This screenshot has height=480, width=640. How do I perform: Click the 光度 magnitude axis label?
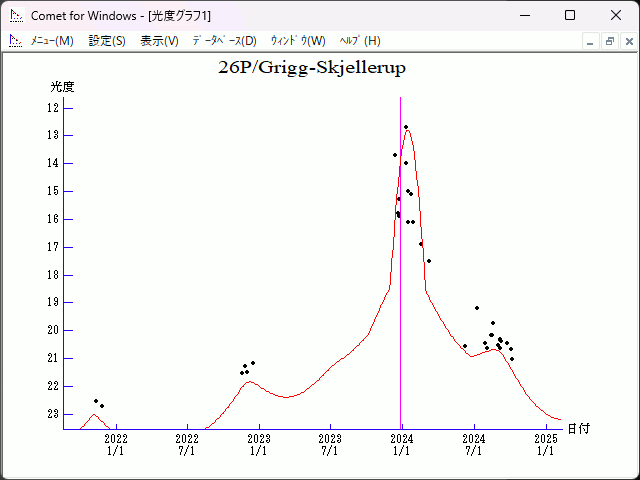pyautogui.click(x=62, y=87)
